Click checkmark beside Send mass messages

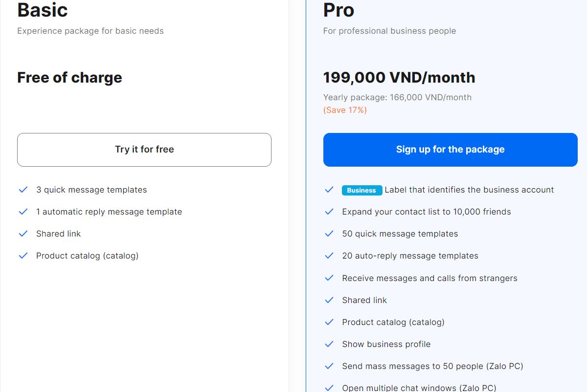click(329, 366)
